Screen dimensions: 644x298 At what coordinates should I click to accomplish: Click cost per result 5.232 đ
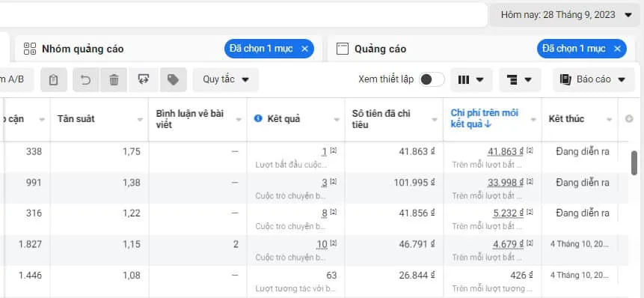pyautogui.click(x=508, y=213)
